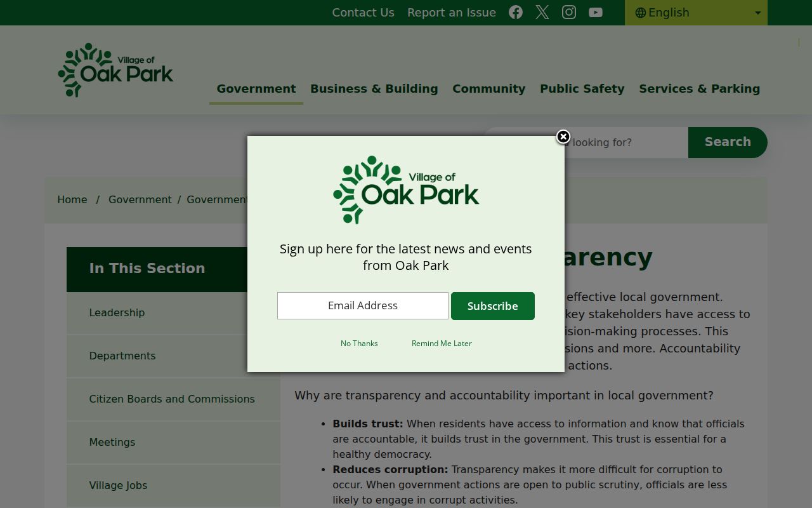The image size is (812, 508).
Task: Open Citizen Boards and Commissions link
Action: click(173, 399)
